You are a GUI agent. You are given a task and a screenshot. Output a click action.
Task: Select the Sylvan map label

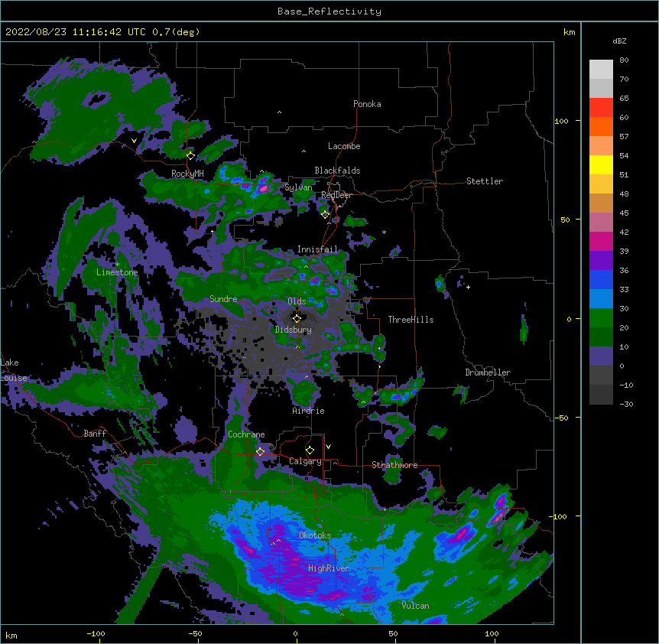[x=298, y=187]
